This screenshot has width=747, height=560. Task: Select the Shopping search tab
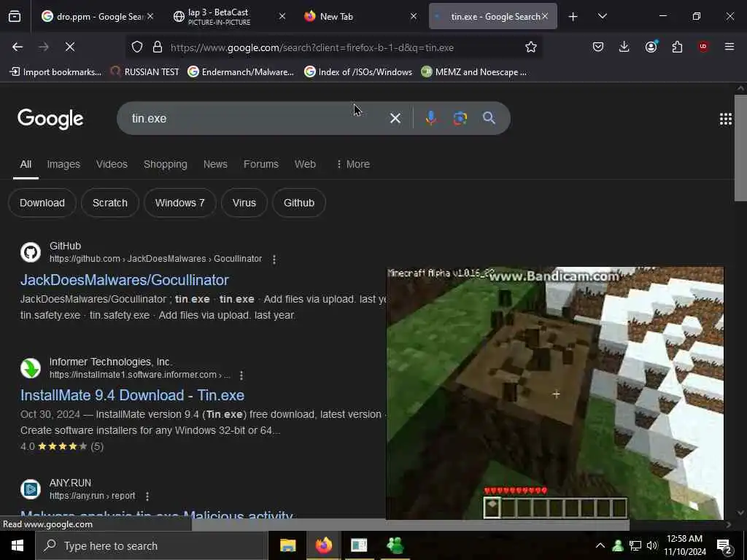point(166,164)
